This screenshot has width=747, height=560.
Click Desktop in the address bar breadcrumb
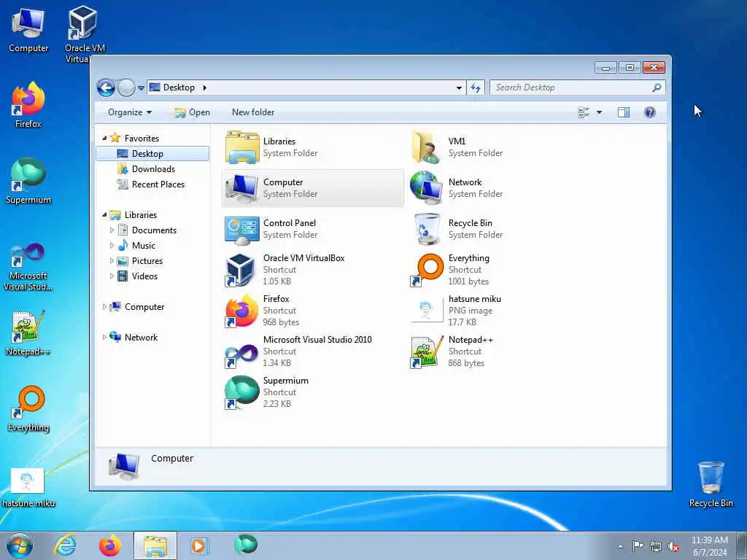coord(179,87)
